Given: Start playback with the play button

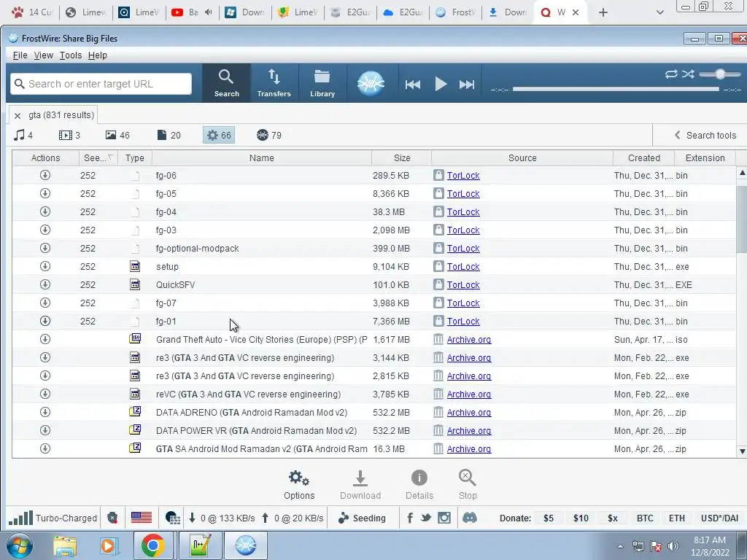Looking at the screenshot, I should [x=441, y=85].
